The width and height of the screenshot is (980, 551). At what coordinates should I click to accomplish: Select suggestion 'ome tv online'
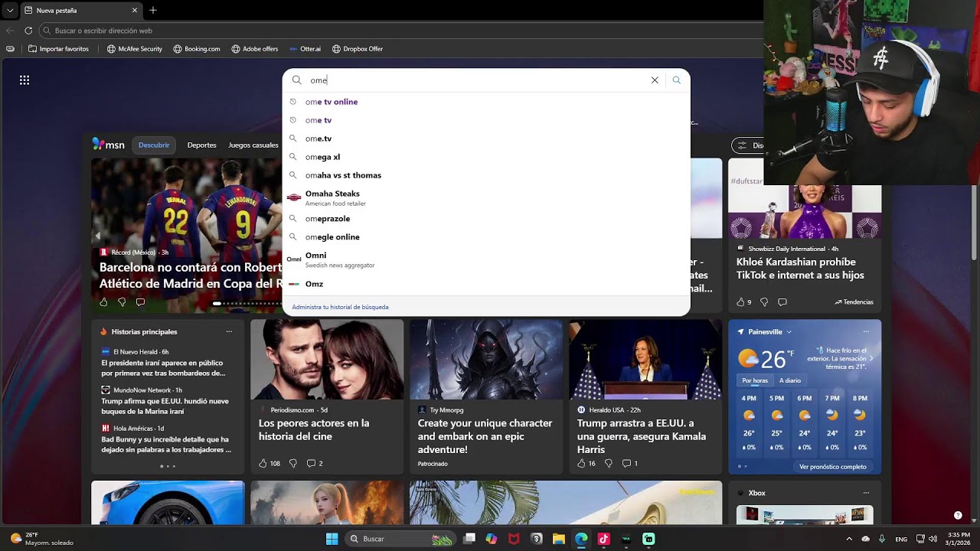pos(332,102)
